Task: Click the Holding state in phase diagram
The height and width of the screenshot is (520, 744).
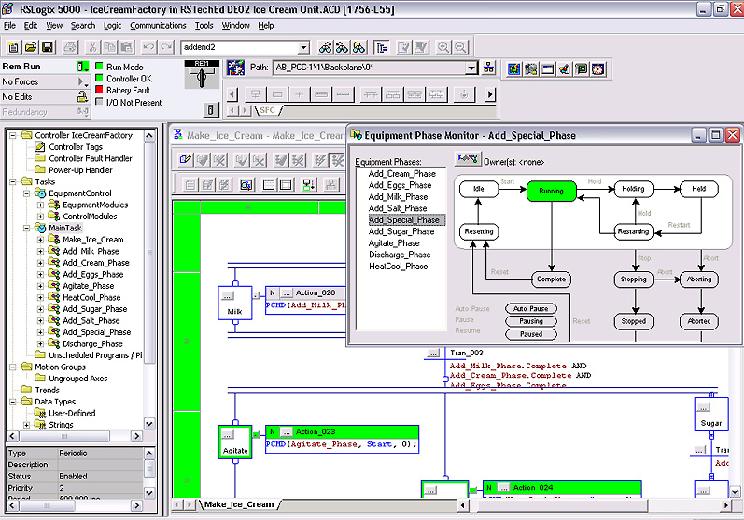Action: pyautogui.click(x=633, y=189)
